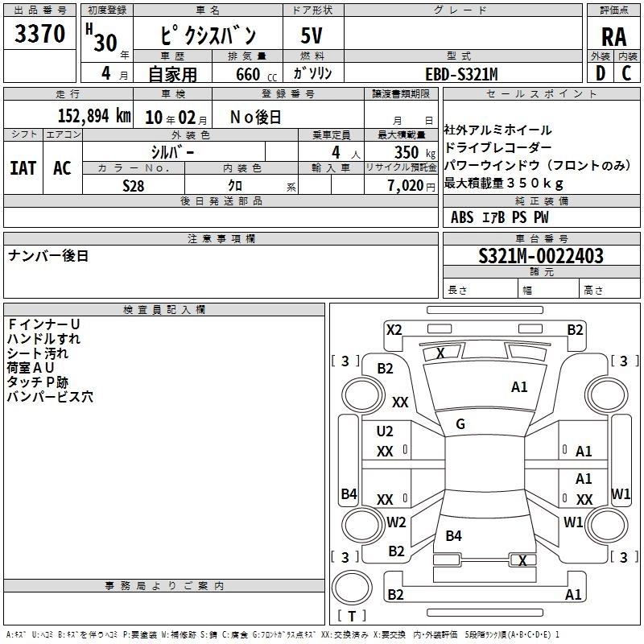Click the inspector note バンパービス穴
Screen dimensions: 644x644
(50, 396)
